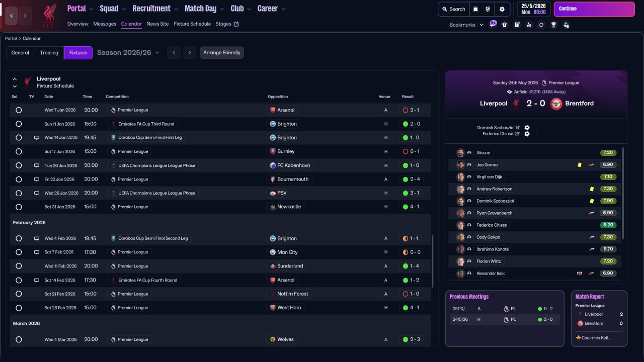
Task: Click the Arrange Friendly button
Action: point(222,53)
